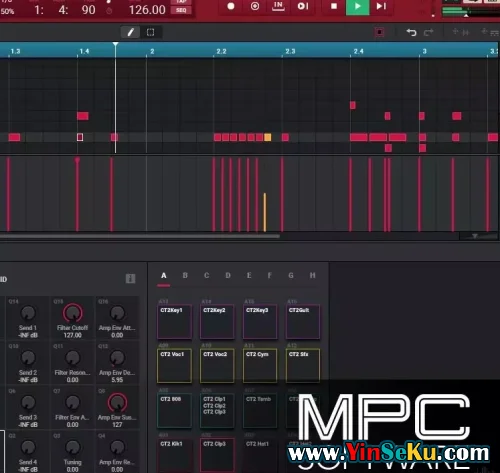
Task: Click the Filter Reson knob
Action: (72, 358)
